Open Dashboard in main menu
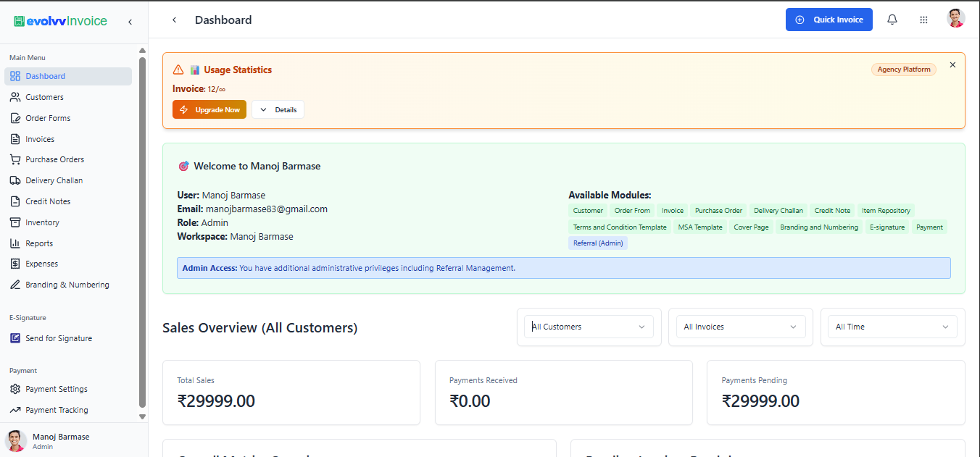Image resolution: width=980 pixels, height=457 pixels. [x=68, y=76]
